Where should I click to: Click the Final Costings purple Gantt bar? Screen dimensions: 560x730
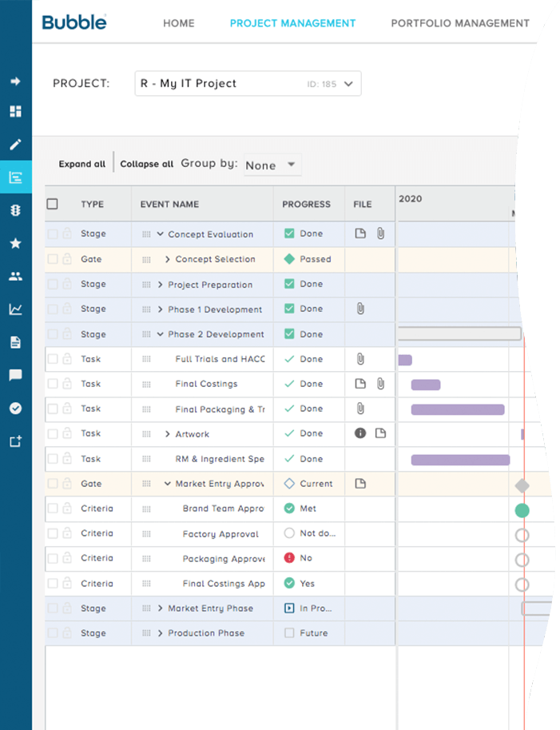tap(426, 385)
